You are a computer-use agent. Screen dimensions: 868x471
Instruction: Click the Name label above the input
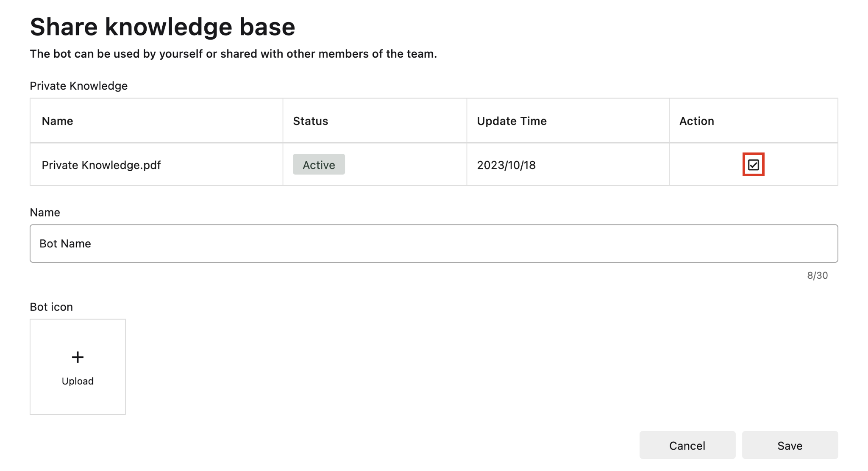click(x=45, y=212)
